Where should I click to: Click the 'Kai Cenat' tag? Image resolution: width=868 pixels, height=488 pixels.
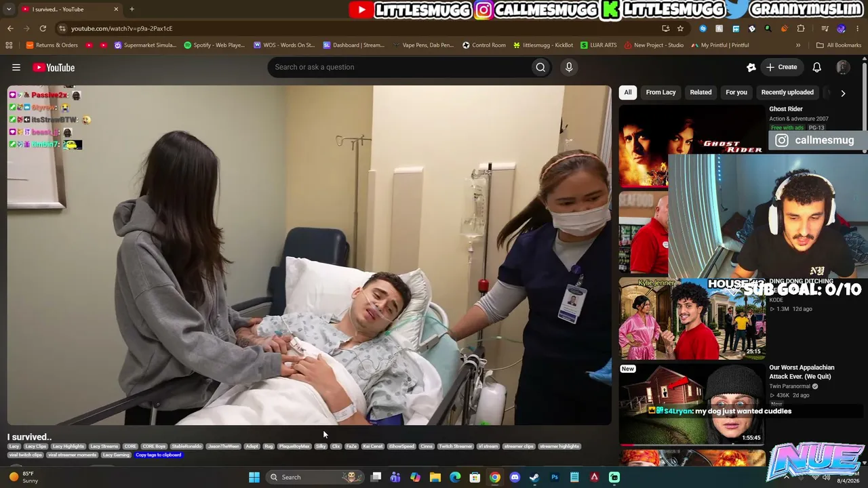(373, 447)
